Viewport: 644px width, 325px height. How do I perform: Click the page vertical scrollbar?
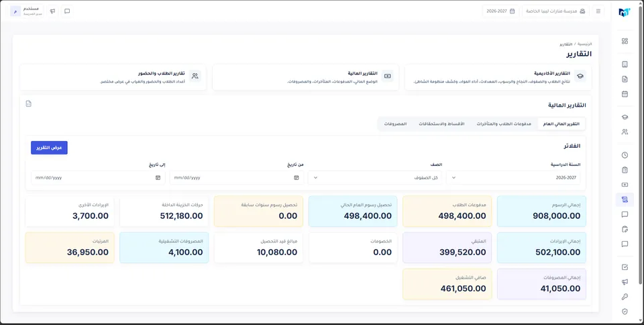click(x=641, y=146)
